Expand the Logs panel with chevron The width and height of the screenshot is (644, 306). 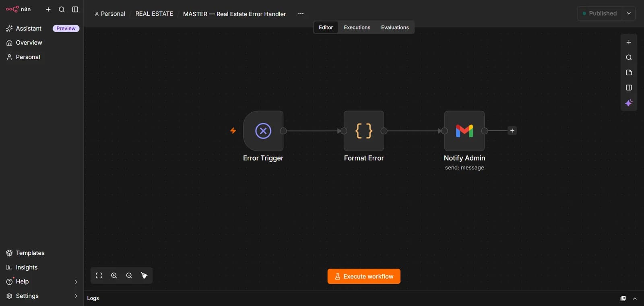635,298
